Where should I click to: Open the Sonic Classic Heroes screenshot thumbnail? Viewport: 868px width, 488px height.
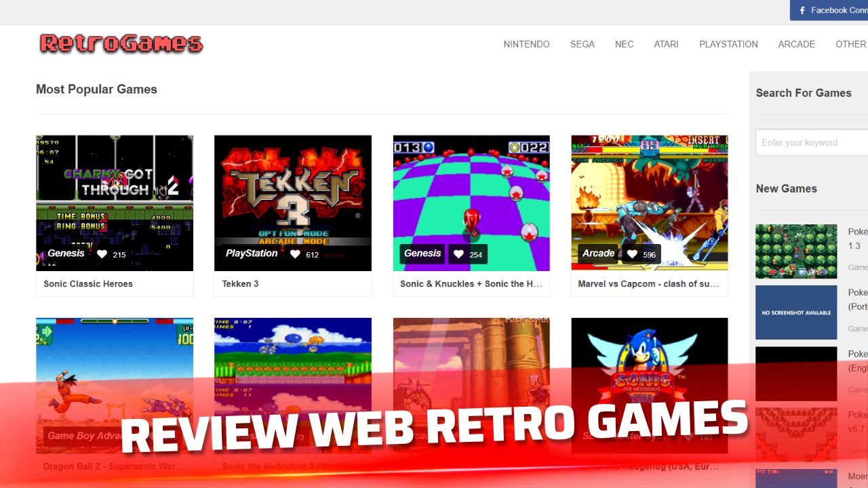[115, 203]
